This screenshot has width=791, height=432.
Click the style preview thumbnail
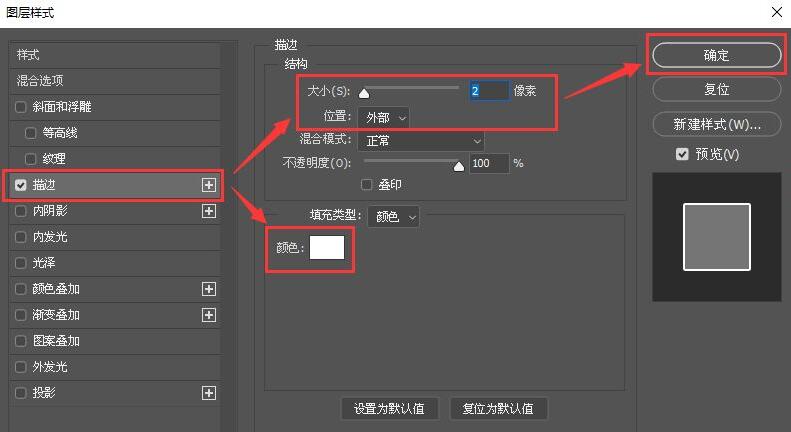pos(716,237)
